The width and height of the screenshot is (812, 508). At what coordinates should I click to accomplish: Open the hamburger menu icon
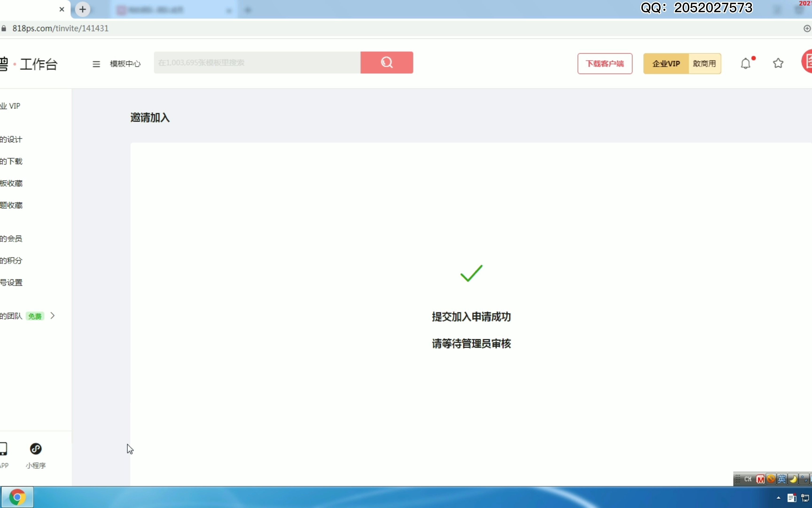(x=96, y=64)
